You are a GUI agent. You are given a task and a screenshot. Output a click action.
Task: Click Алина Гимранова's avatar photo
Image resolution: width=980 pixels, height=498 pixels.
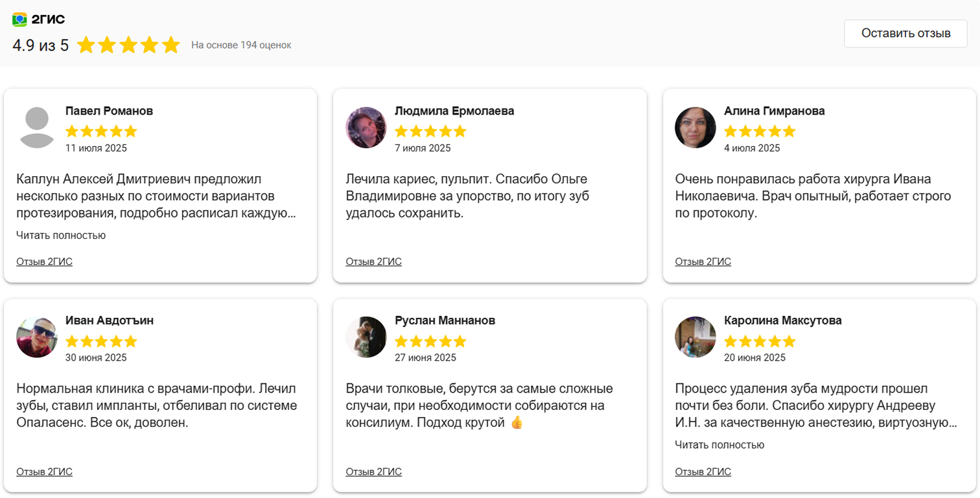[695, 128]
